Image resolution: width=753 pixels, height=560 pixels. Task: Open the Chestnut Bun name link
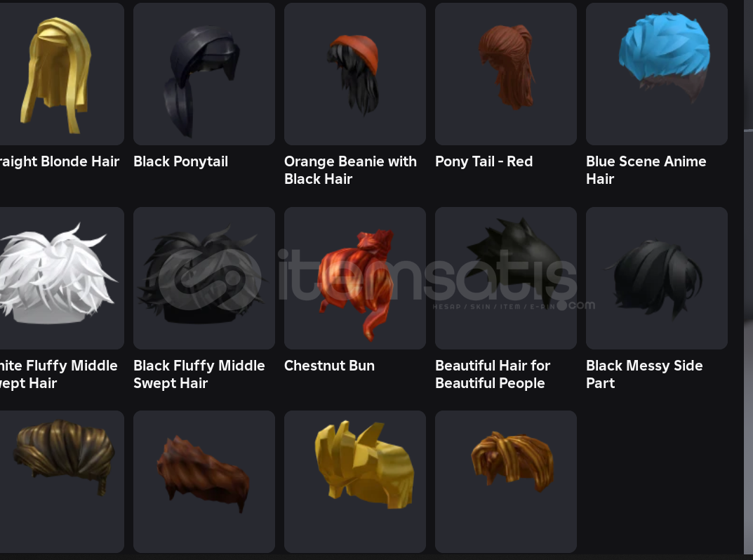[x=329, y=366]
